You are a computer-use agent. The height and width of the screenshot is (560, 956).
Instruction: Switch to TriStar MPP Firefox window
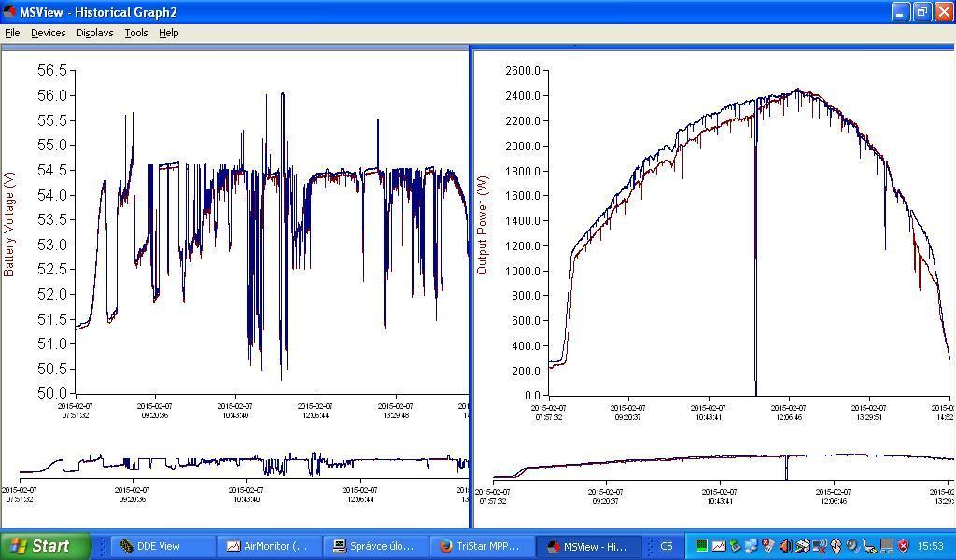coord(481,546)
